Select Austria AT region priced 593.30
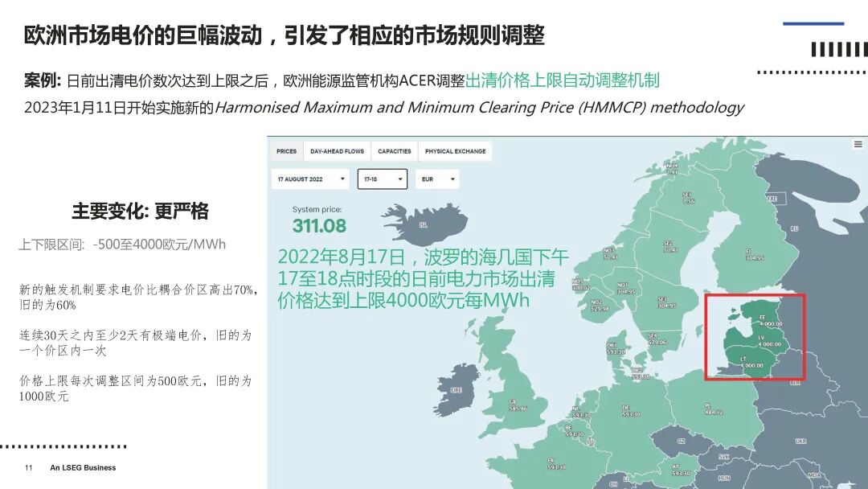Screen dimensions: 868x489 (x=681, y=470)
